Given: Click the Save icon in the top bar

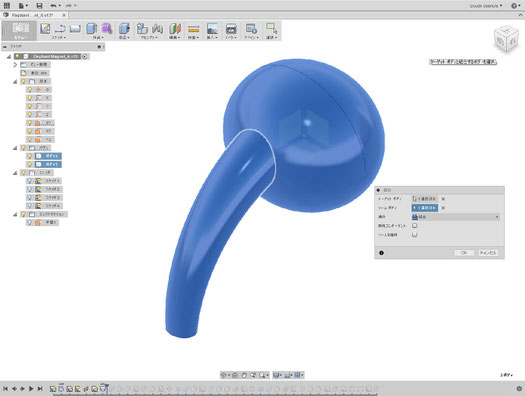Looking at the screenshot, I should coord(39,6).
